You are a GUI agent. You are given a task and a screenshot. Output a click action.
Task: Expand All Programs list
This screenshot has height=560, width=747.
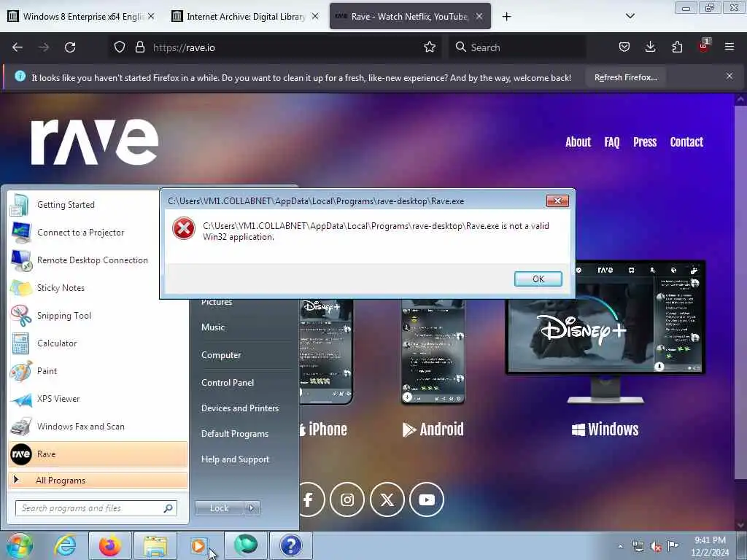(x=98, y=480)
